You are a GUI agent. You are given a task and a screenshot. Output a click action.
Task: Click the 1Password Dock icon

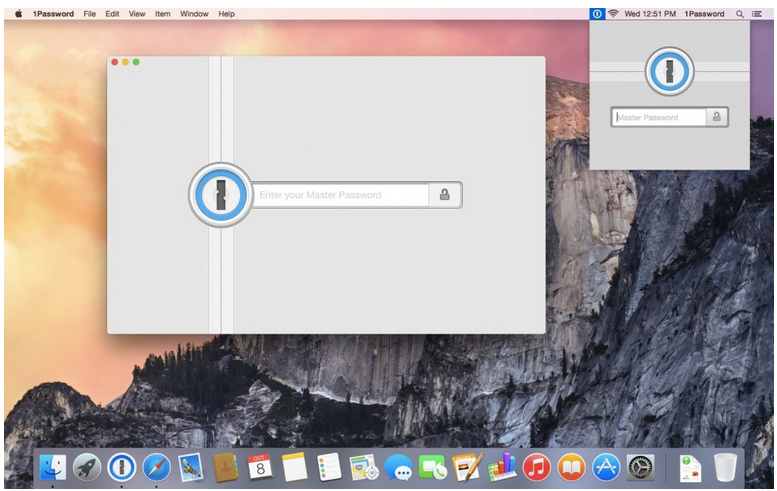122,467
